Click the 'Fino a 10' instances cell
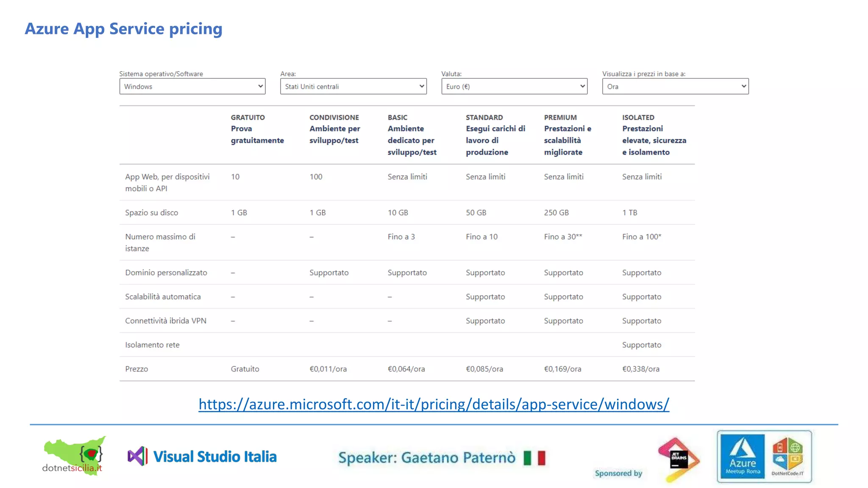 point(482,237)
